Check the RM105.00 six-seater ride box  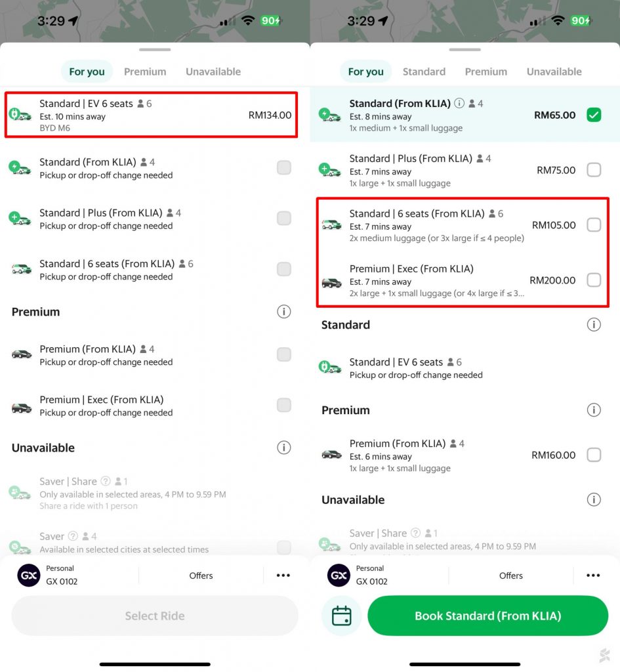pyautogui.click(x=594, y=225)
